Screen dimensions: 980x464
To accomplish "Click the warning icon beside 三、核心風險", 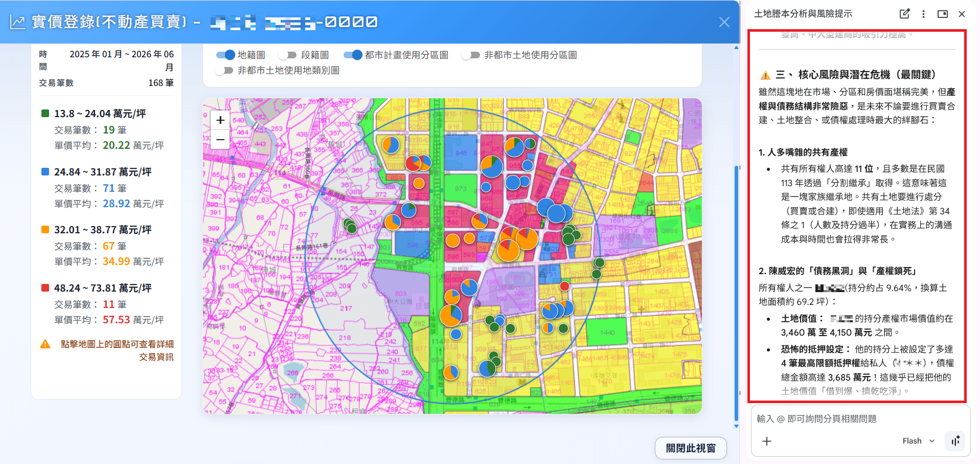I will pos(765,75).
